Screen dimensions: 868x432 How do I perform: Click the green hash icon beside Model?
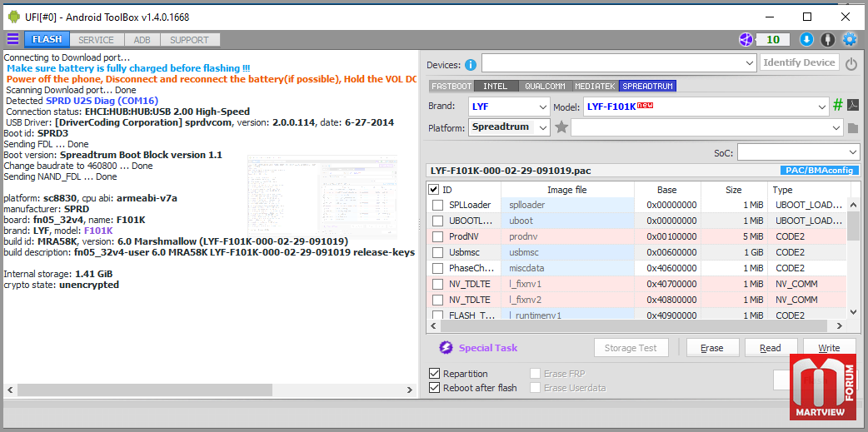838,105
